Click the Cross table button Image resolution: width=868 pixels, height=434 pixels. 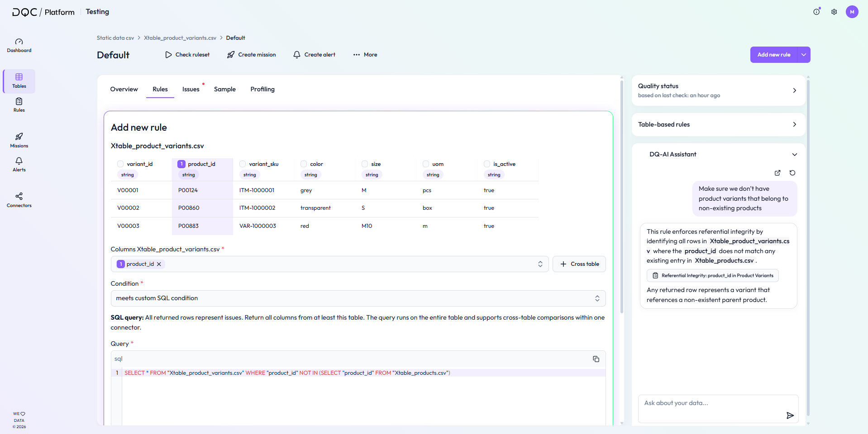(x=579, y=264)
